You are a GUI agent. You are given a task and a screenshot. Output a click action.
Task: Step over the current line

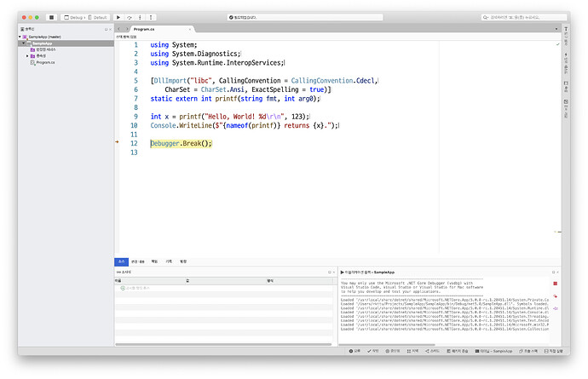(x=130, y=17)
